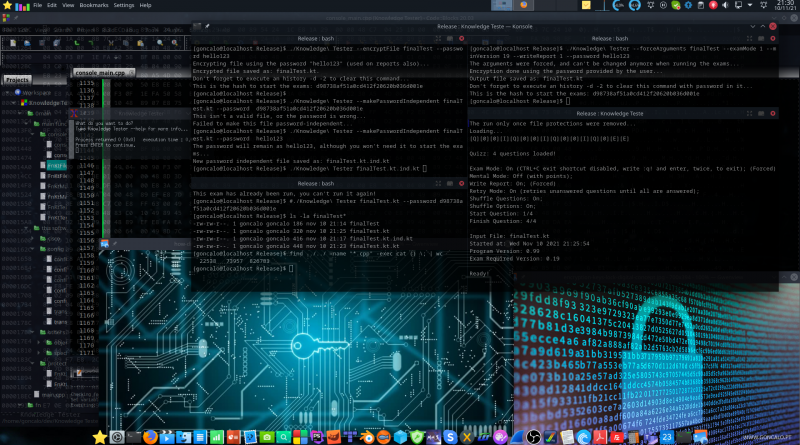The image size is (800, 445).
Task: Click the yellow star icon in dock
Action: coord(99,437)
